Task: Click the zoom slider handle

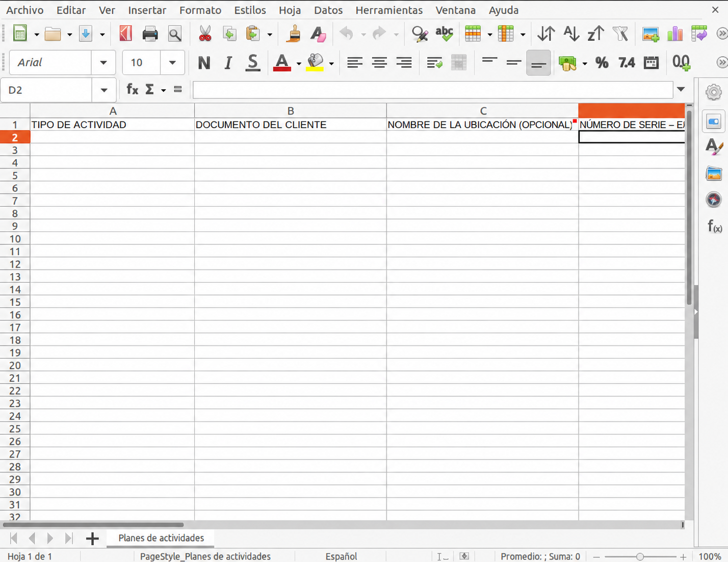Action: click(x=640, y=557)
